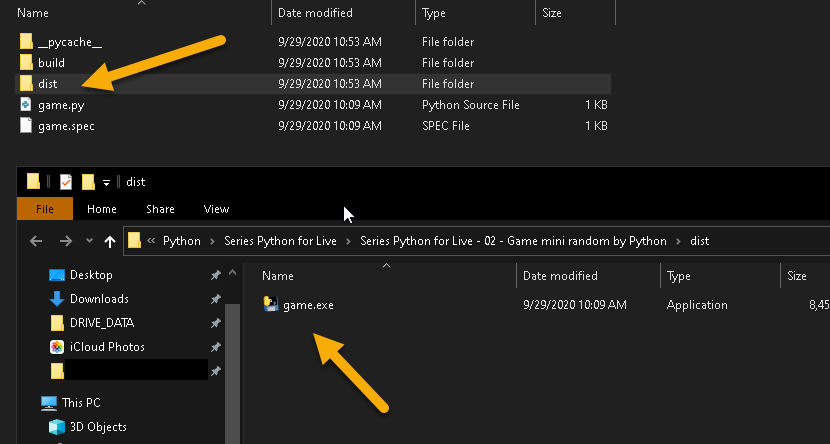Viewport: 830px width, 444px height.
Task: Open iCloud Photos in navigation pane
Action: tap(107, 347)
